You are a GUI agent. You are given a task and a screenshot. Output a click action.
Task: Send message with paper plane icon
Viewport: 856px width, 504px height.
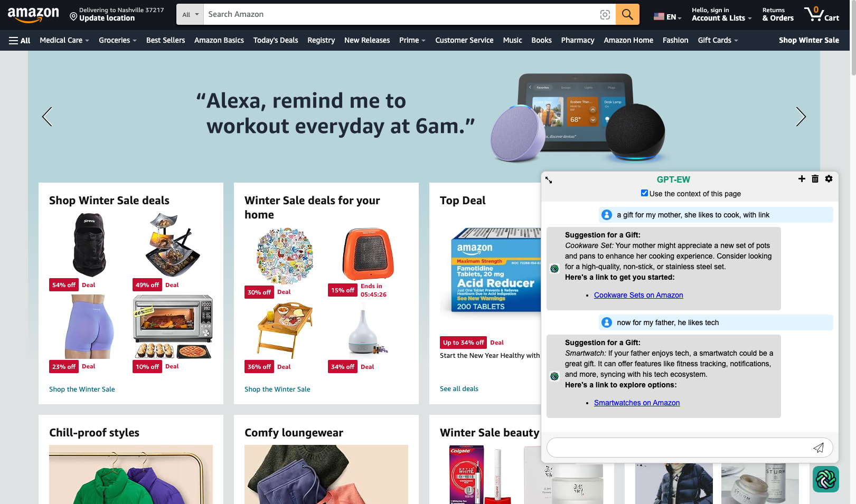coord(819,448)
